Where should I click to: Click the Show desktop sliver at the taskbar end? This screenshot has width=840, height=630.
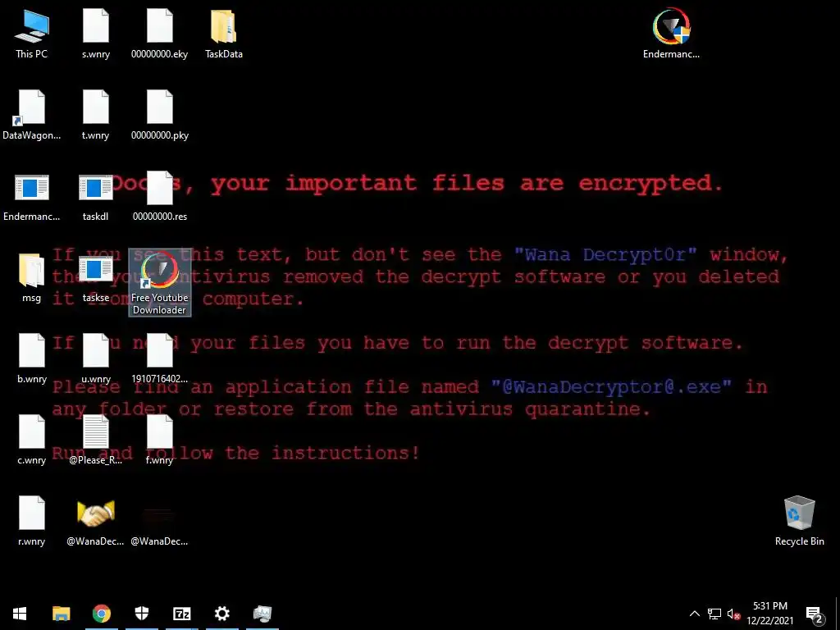[838, 614]
